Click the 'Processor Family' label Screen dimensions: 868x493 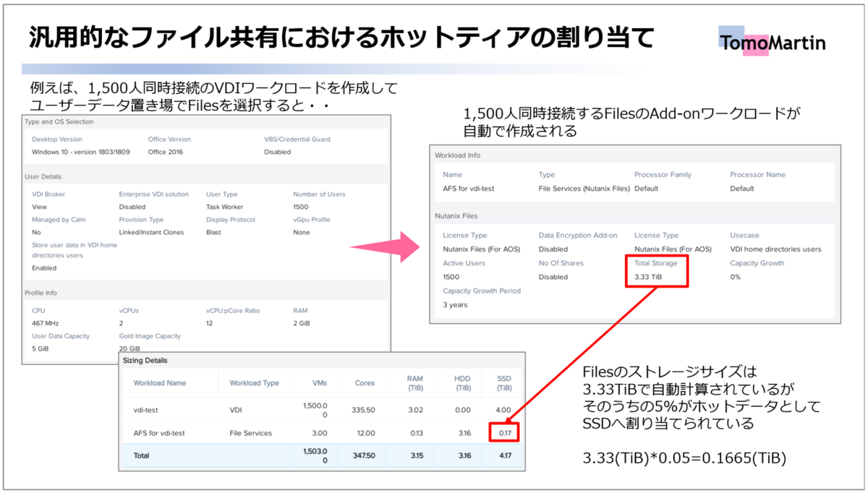click(x=663, y=174)
